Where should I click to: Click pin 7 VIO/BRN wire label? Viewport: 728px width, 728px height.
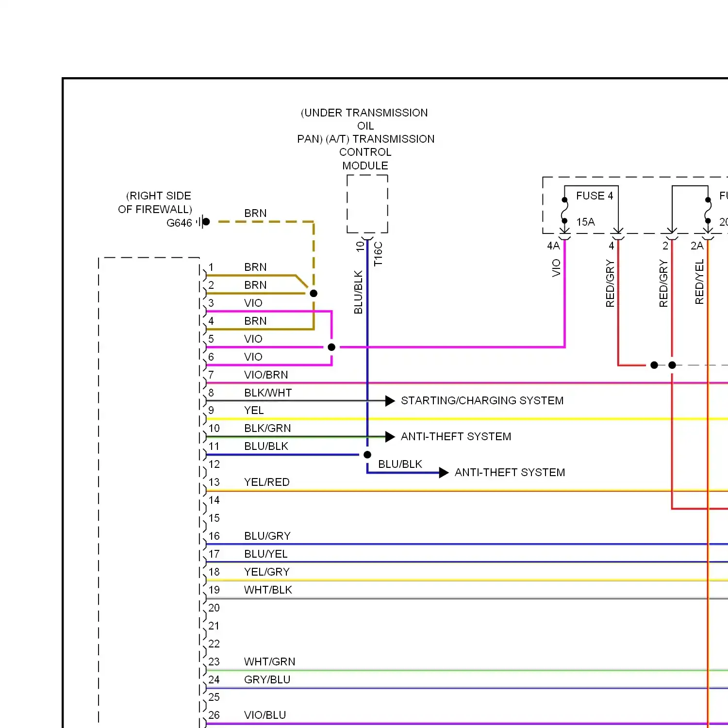[x=266, y=375]
